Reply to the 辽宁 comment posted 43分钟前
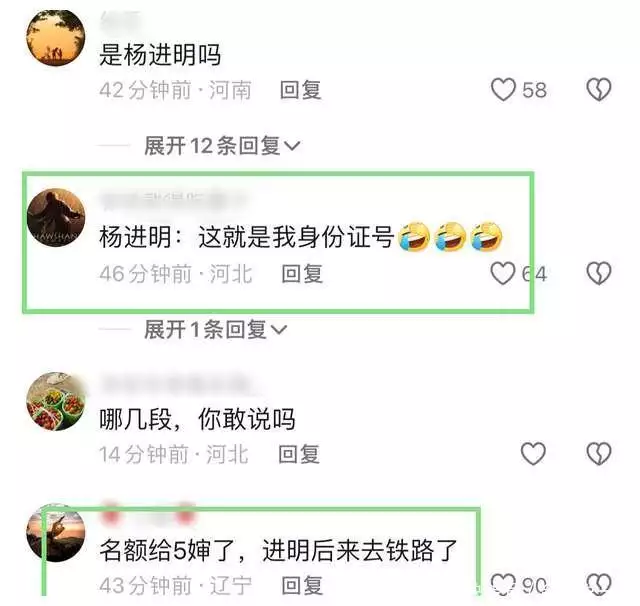Viewport: 640px width, 606px height. pyautogui.click(x=302, y=586)
